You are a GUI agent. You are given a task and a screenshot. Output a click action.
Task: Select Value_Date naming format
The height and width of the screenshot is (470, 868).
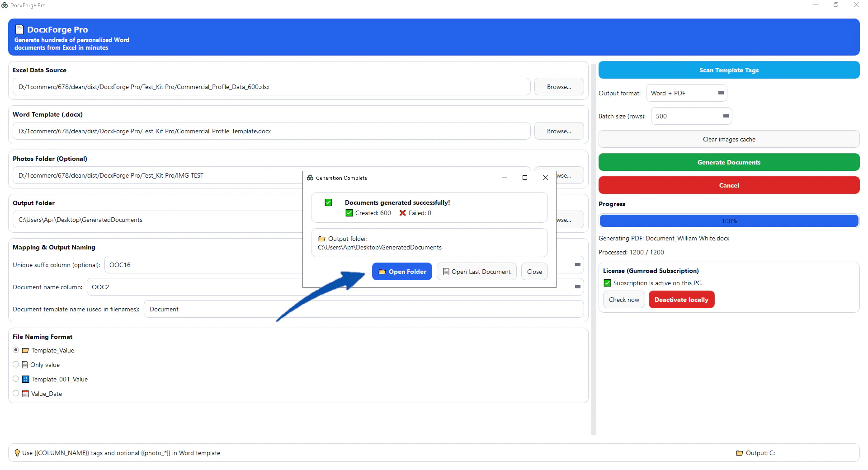click(x=16, y=393)
